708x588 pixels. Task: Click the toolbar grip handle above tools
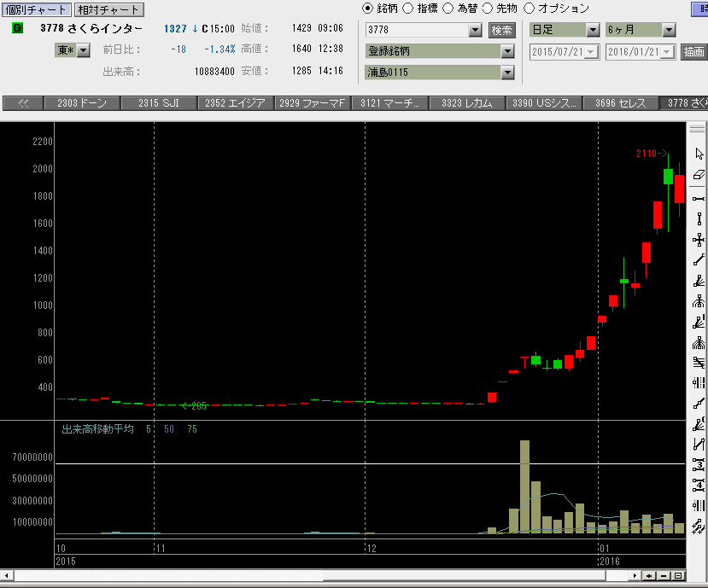[x=698, y=129]
